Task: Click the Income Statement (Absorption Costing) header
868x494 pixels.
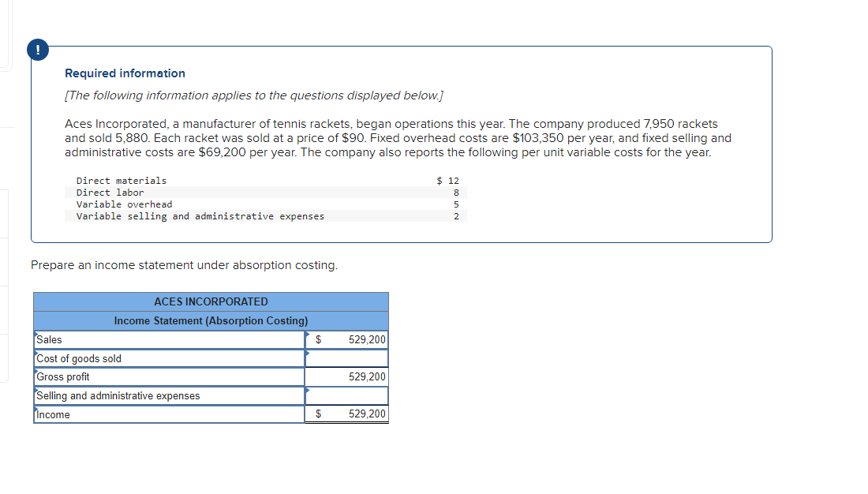Action: (211, 320)
